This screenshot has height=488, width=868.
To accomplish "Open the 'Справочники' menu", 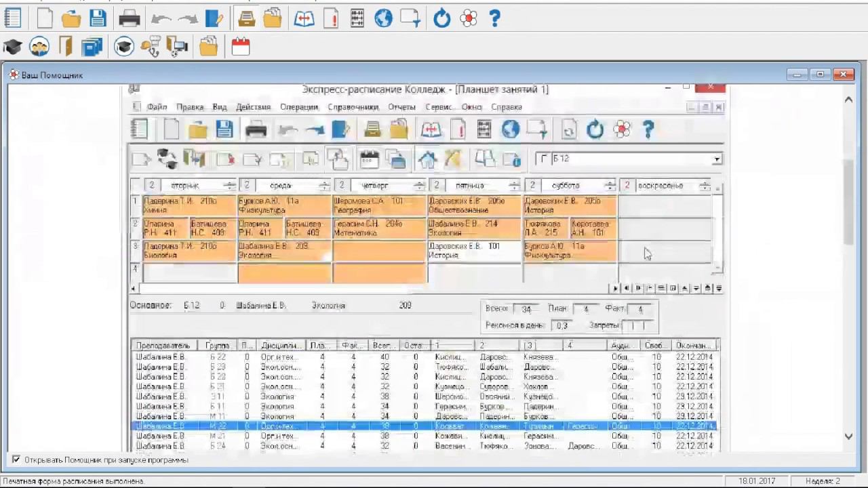I will point(353,107).
